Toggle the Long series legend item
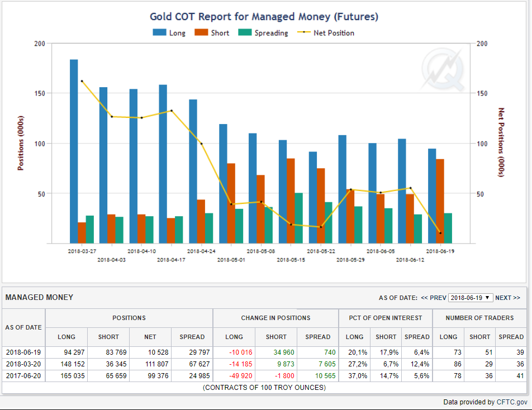This screenshot has width=532, height=410. (169, 33)
